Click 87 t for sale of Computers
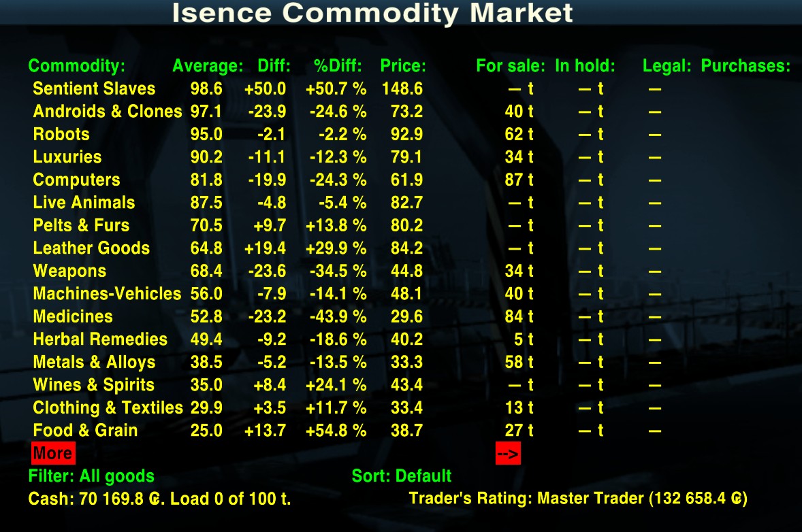The width and height of the screenshot is (802, 532). point(519,180)
